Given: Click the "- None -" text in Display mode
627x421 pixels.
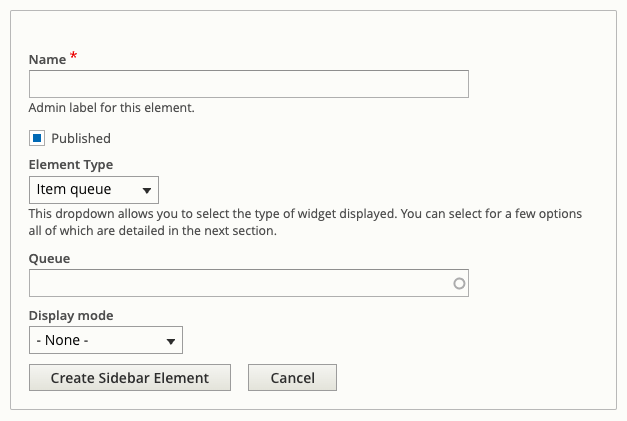Looking at the screenshot, I should click(62, 340).
